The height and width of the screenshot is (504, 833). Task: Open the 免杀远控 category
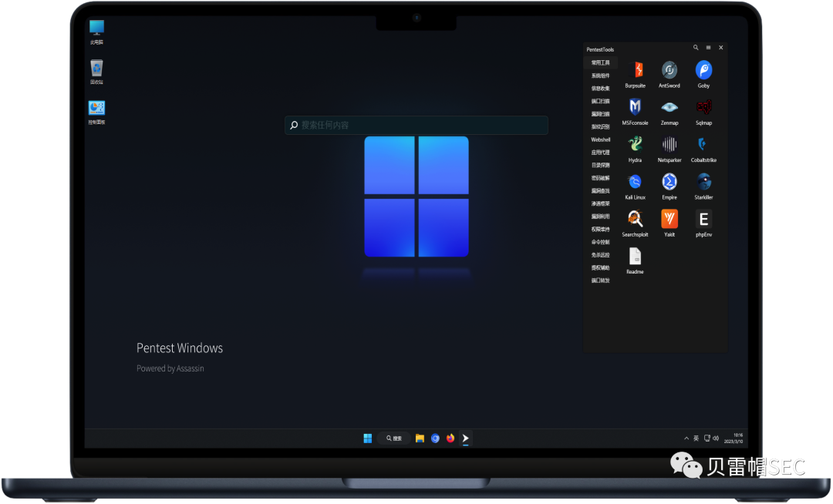click(600, 254)
